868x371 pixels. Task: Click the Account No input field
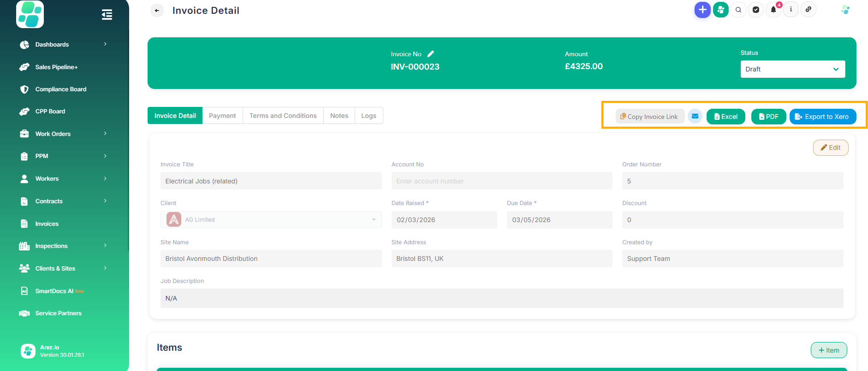point(501,181)
